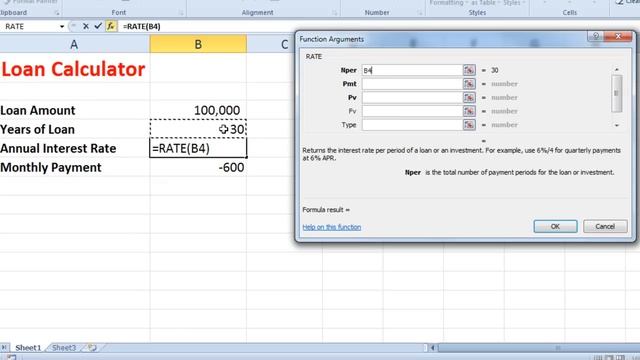The height and width of the screenshot is (360, 640).
Task: Select the Years of Loan label cell
Action: [x=75, y=129]
